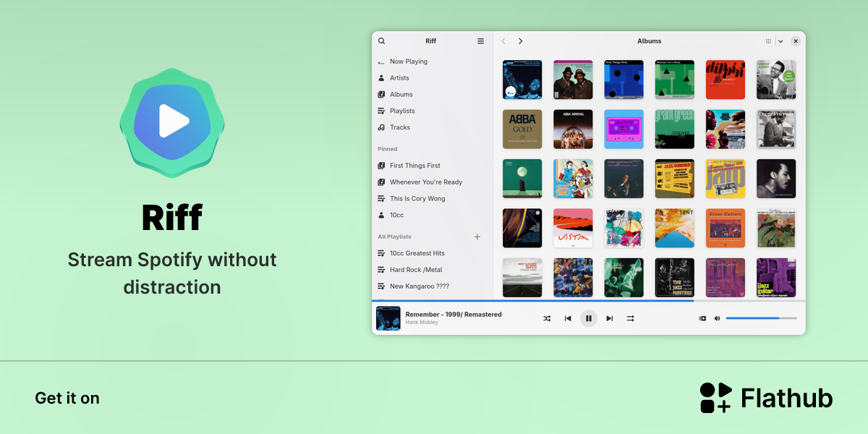Click the now playing album cover thumbnail
868x434 pixels.
[388, 318]
